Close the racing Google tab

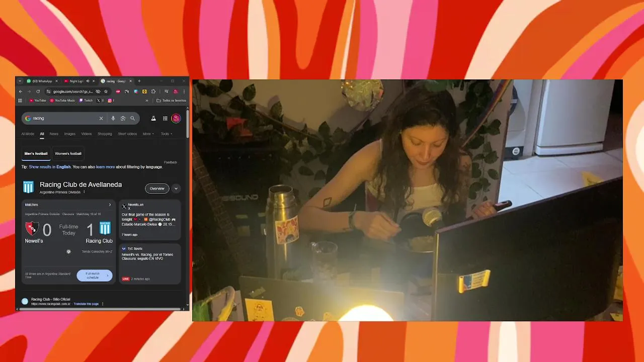(x=130, y=81)
